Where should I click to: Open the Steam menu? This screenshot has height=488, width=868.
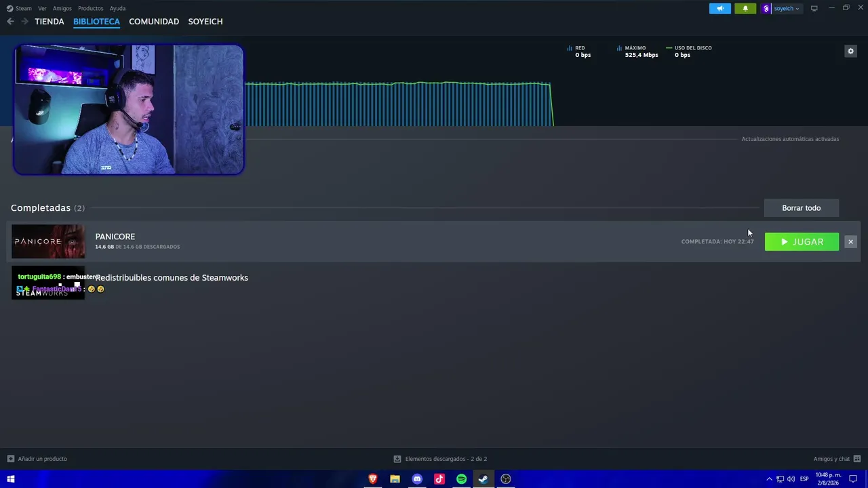pyautogui.click(x=20, y=8)
